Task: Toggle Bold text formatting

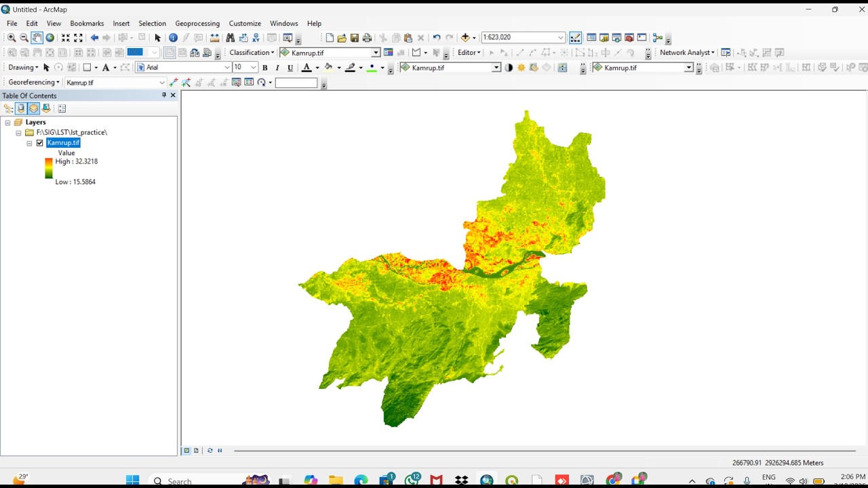Action: click(264, 68)
